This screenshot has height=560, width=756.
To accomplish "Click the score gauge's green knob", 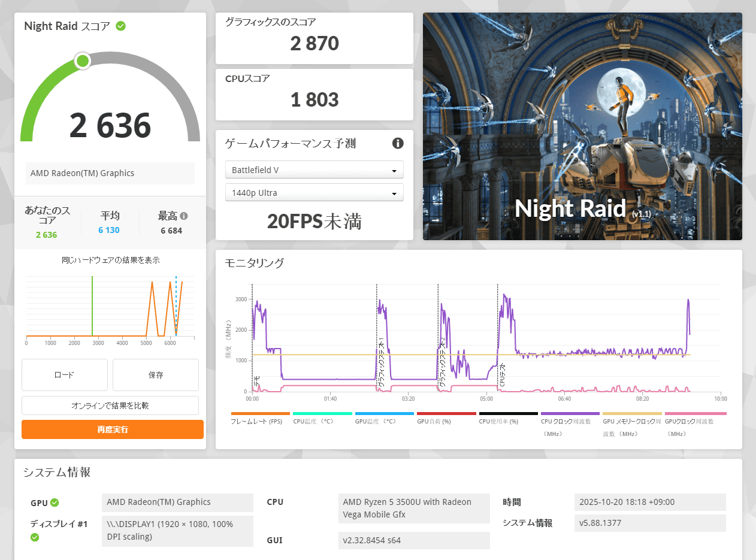I will [x=83, y=60].
